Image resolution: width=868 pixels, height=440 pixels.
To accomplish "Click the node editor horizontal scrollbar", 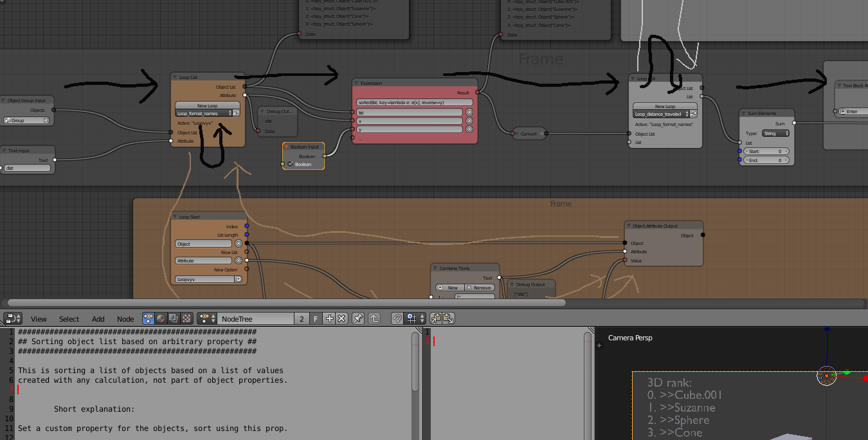I will 286,302.
